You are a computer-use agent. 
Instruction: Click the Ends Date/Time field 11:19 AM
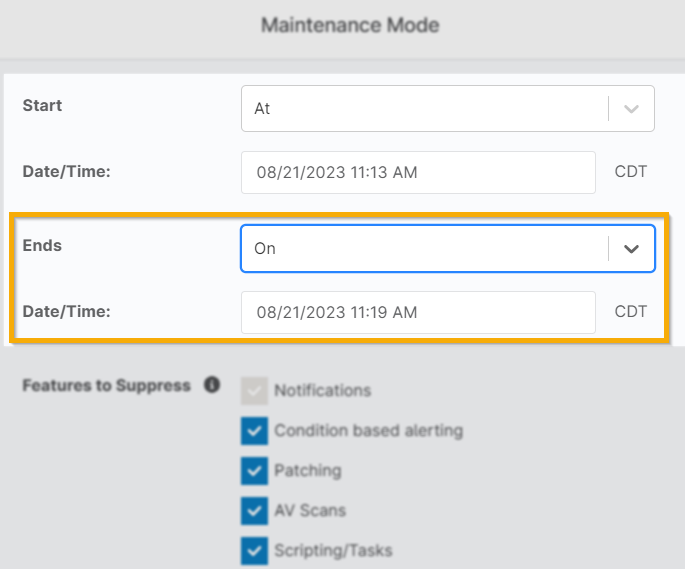(418, 312)
